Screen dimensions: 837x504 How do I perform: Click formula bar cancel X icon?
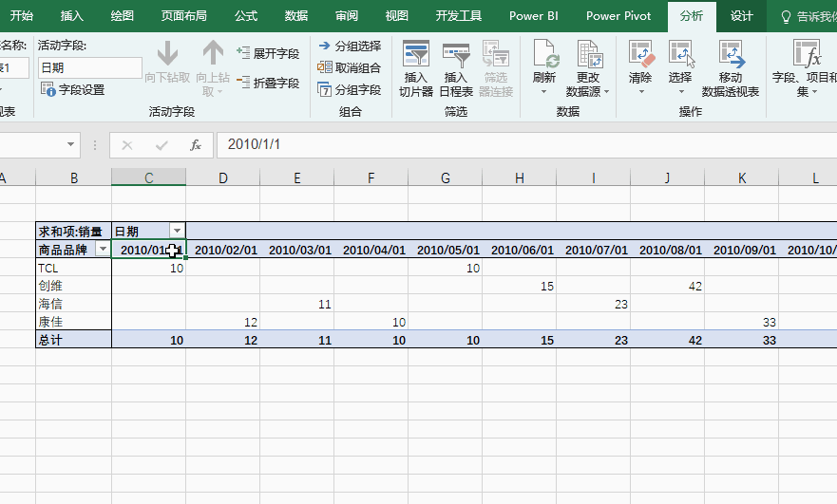pyautogui.click(x=127, y=145)
